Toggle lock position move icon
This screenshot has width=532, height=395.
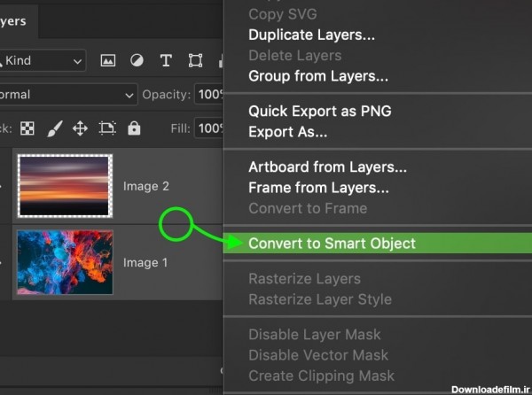tap(80, 128)
